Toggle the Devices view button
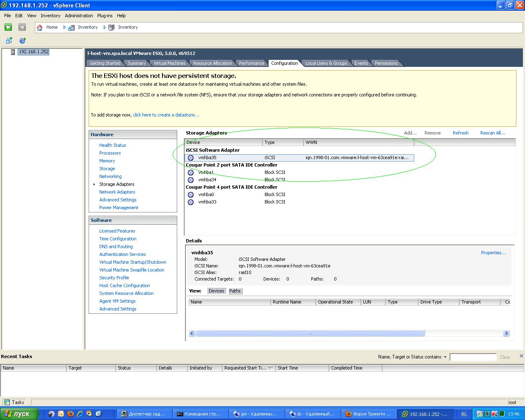The height and width of the screenshot is (420, 525). [216, 291]
